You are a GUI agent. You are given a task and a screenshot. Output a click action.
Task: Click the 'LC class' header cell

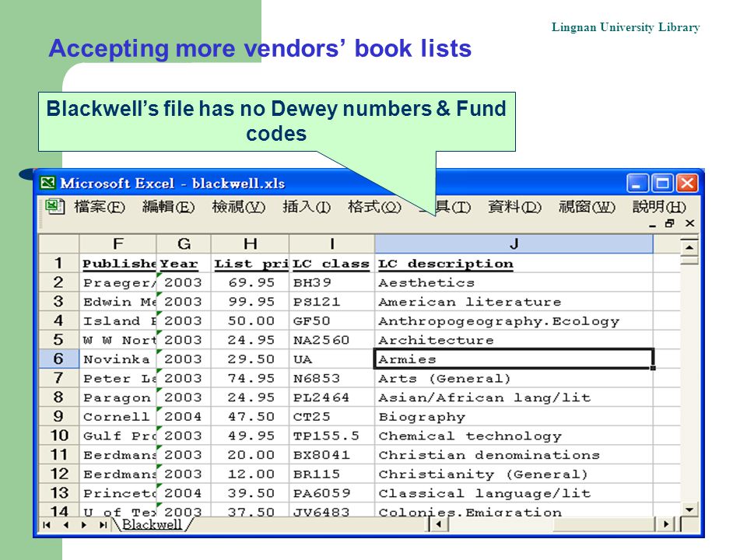pyautogui.click(x=332, y=264)
